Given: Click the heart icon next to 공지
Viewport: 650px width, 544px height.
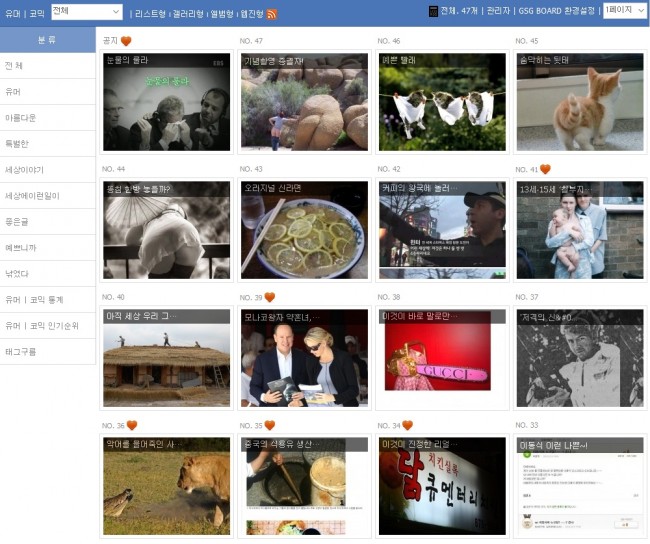Looking at the screenshot, I should point(126,41).
